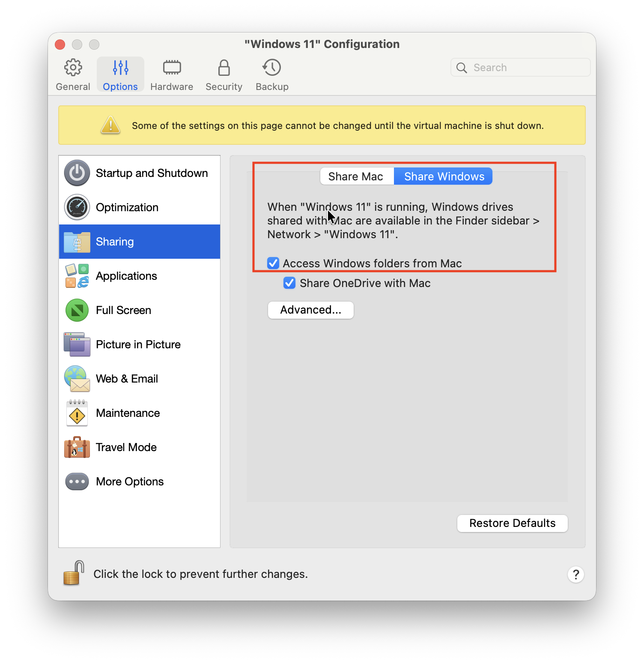The width and height of the screenshot is (644, 664).
Task: Click the Applications icon in sidebar
Action: (77, 276)
